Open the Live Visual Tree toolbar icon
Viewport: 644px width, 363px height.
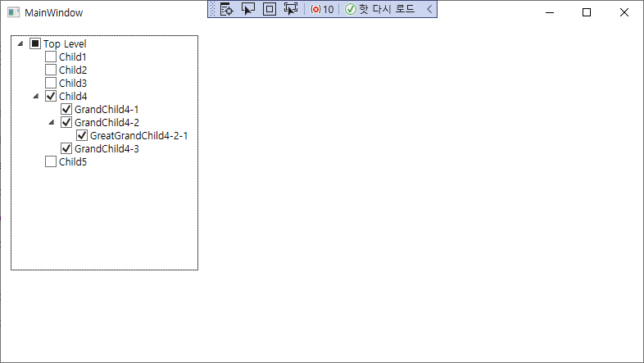[x=227, y=9]
